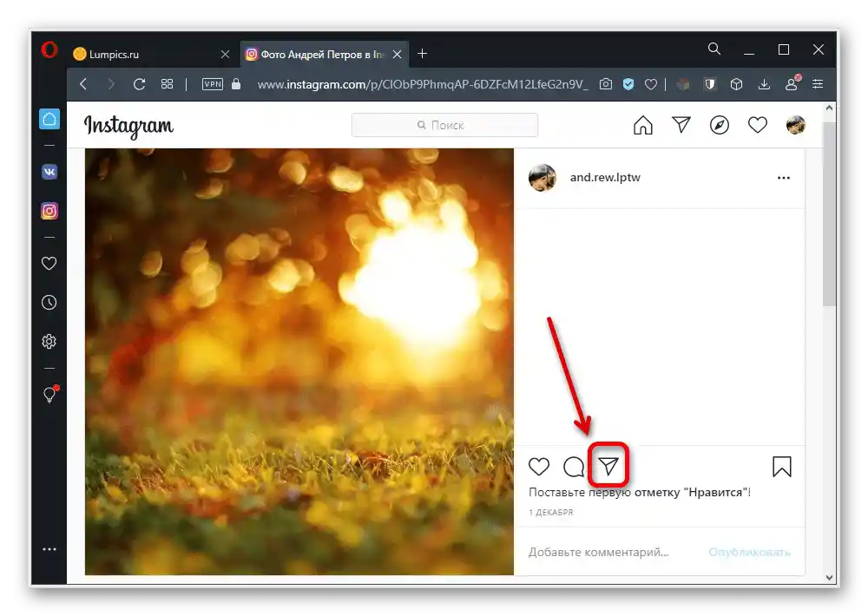868x616 pixels.
Task: Open post options three-dot menu
Action: [x=783, y=178]
